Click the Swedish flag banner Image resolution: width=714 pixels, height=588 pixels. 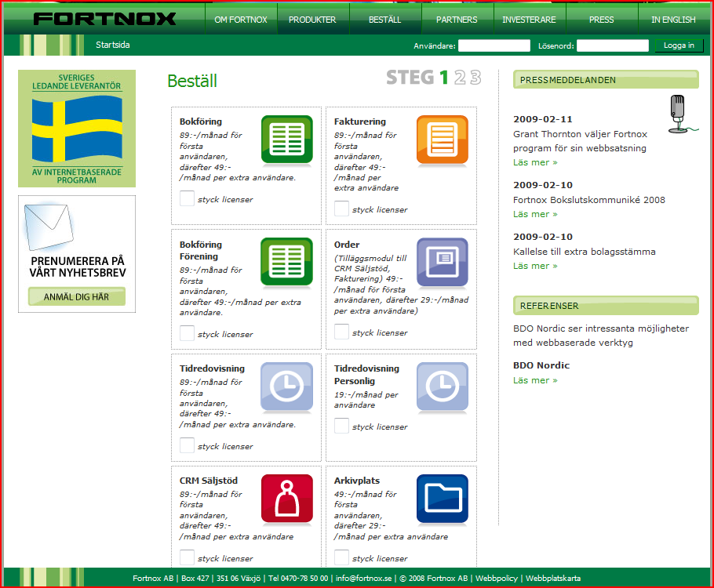[77, 129]
